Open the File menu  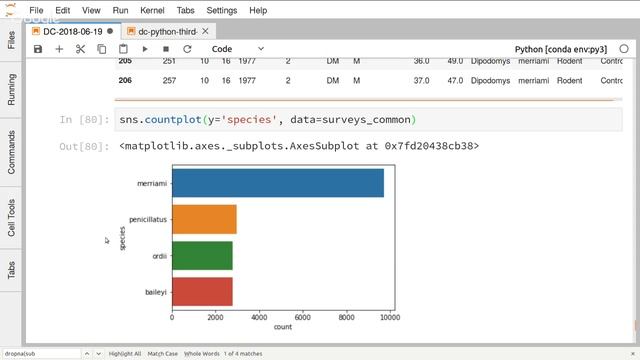coord(36,11)
